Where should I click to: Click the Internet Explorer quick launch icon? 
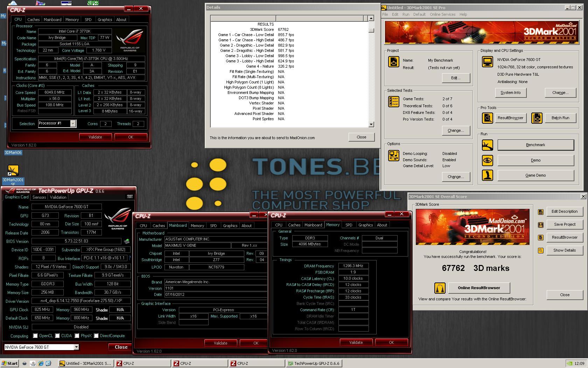pyautogui.click(x=41, y=363)
